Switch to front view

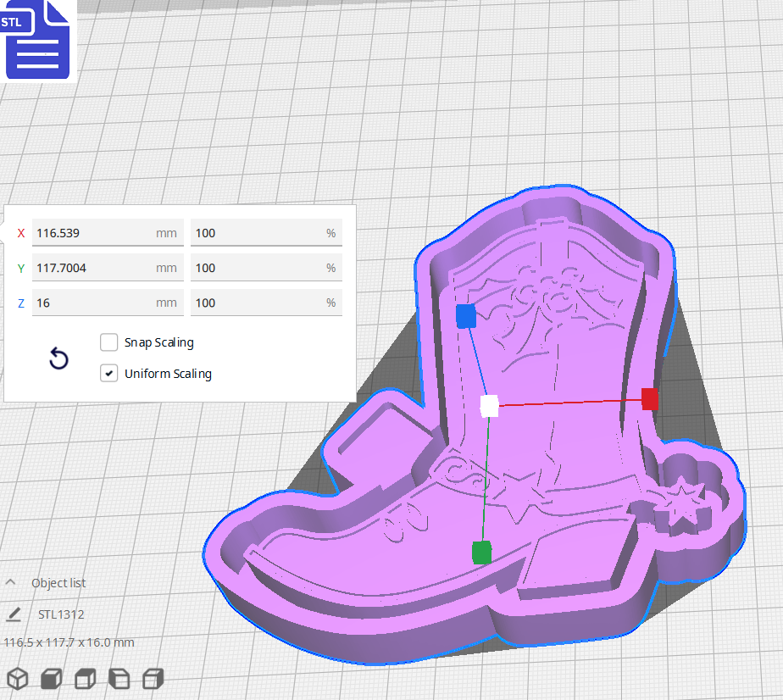click(51, 678)
